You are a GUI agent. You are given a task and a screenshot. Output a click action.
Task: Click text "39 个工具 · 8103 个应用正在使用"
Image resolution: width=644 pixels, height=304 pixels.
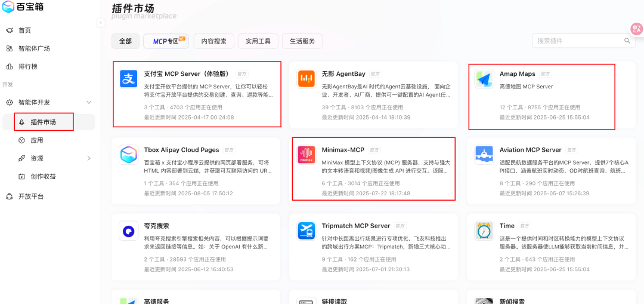tap(363, 108)
